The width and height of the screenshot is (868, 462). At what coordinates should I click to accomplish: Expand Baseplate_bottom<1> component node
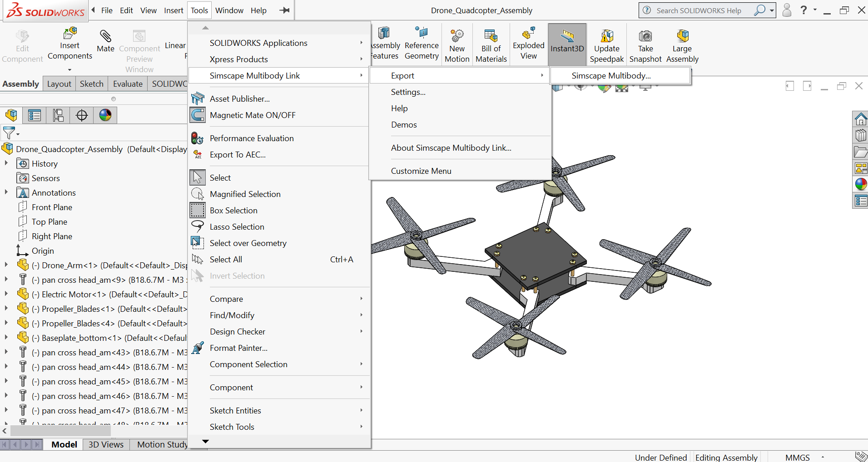[x=6, y=337]
